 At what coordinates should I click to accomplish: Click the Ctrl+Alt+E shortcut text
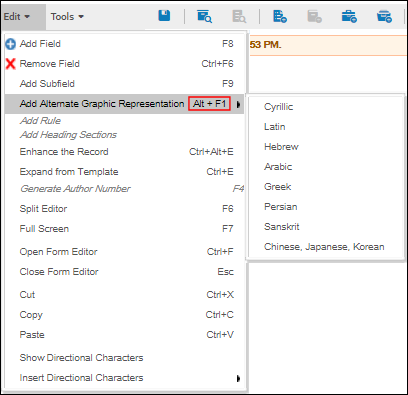click(211, 152)
